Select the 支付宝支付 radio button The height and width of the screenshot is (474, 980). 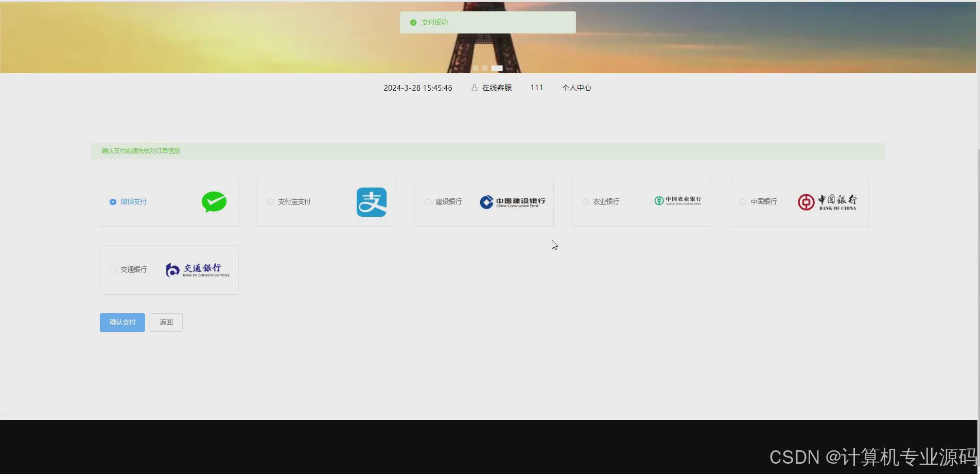(x=270, y=202)
